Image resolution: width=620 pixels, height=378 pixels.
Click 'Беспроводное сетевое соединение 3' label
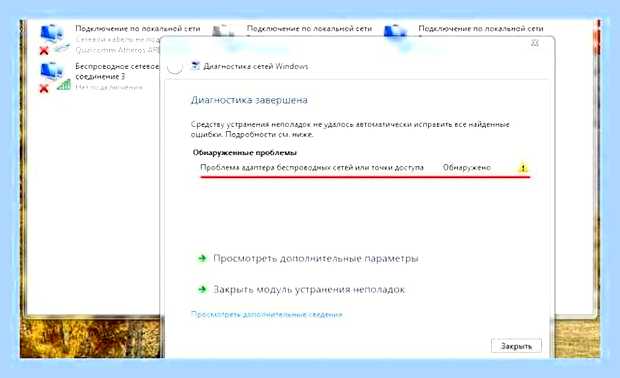[117, 72]
